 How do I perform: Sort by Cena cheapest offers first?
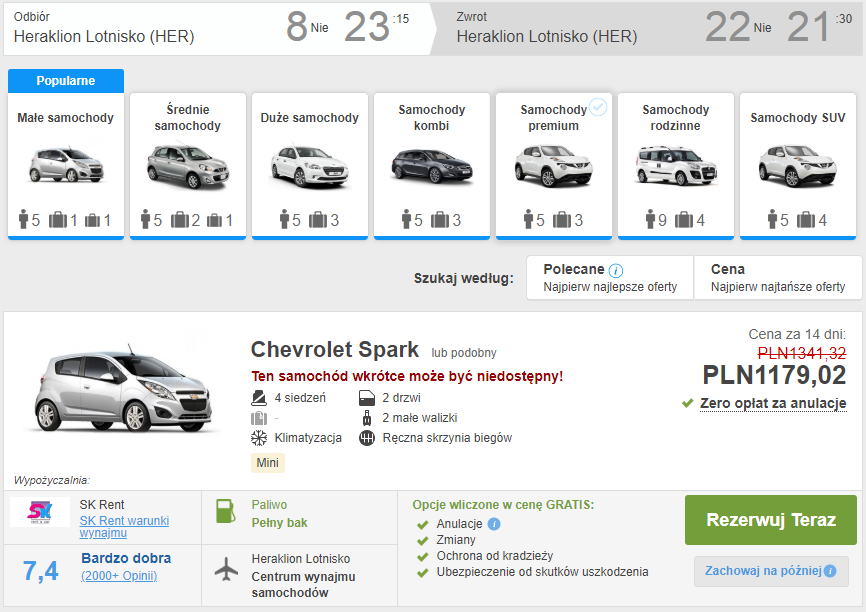[x=777, y=277]
